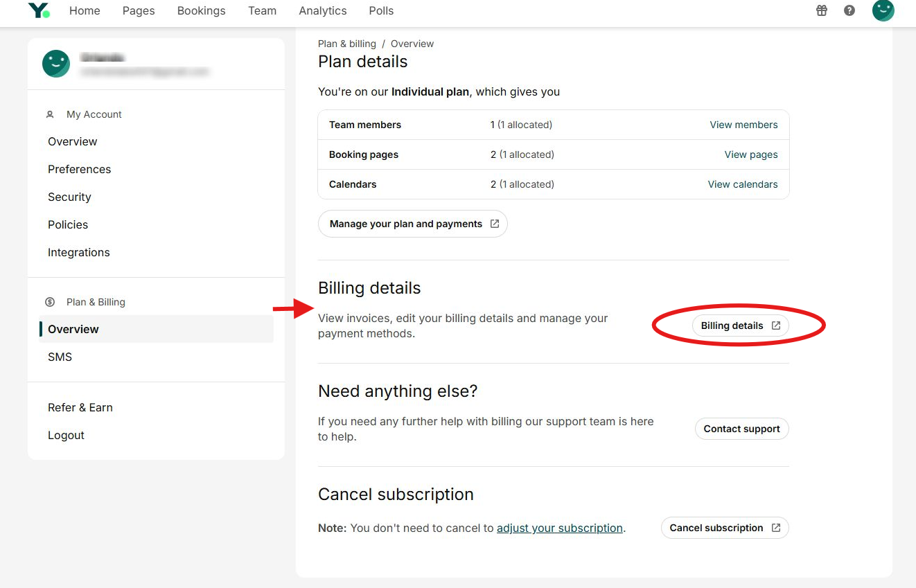Open the profile avatar in top bar
This screenshot has width=916, height=588.
[x=883, y=10]
